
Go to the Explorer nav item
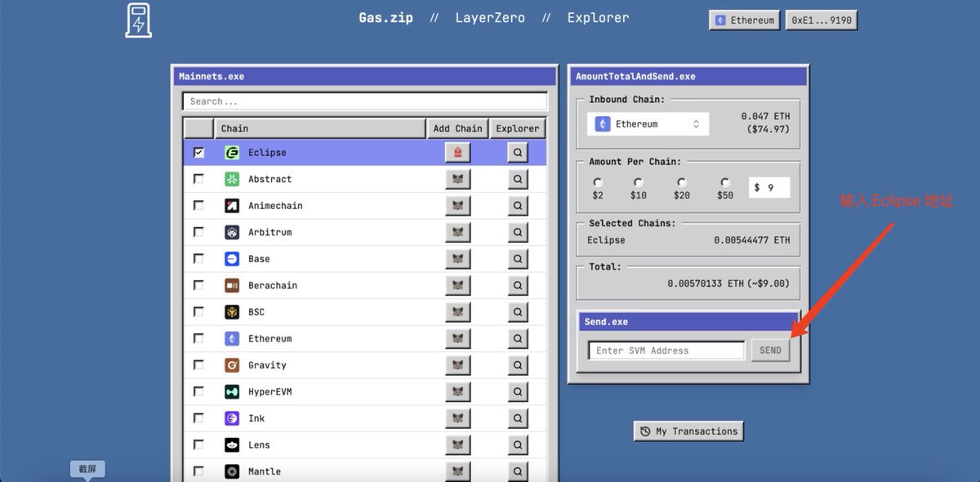point(599,17)
